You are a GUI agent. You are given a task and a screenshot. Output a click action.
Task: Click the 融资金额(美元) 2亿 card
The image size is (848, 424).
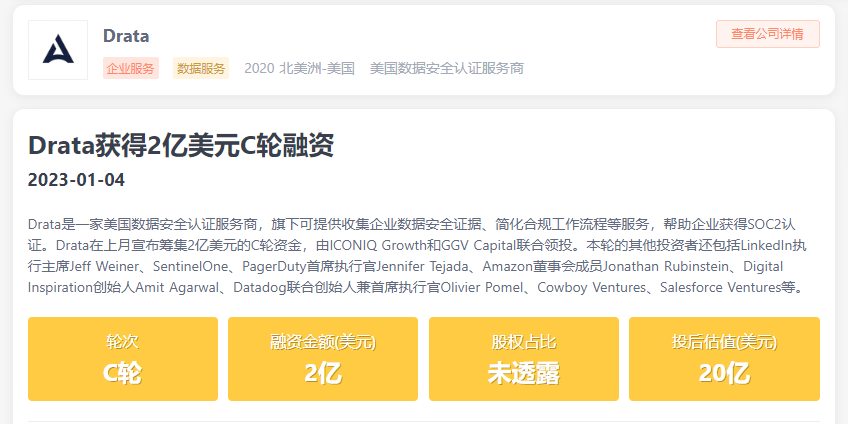(x=323, y=359)
